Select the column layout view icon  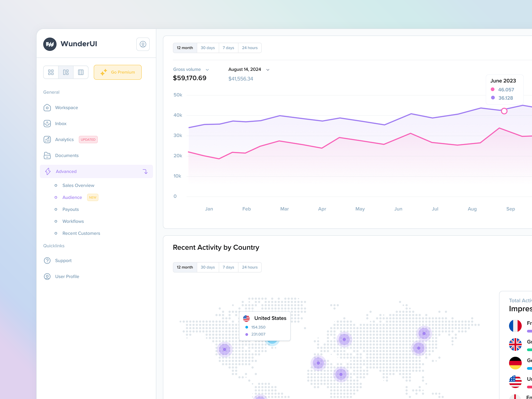pyautogui.click(x=80, y=72)
